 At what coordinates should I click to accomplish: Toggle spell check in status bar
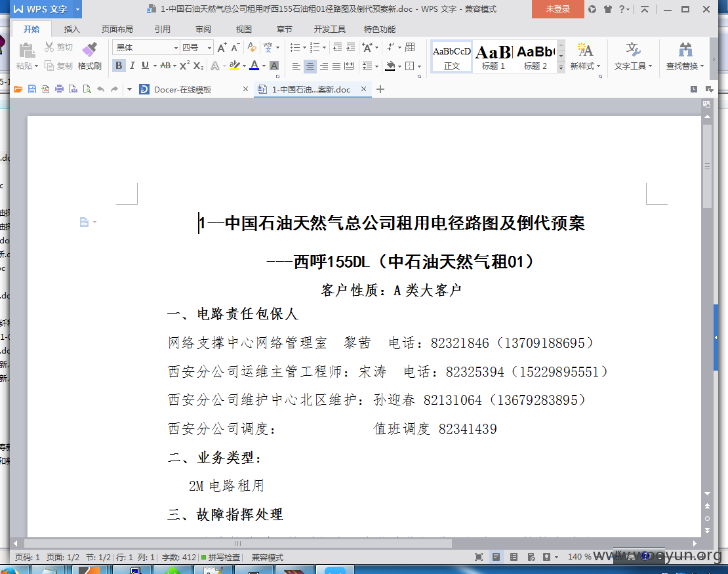220,558
